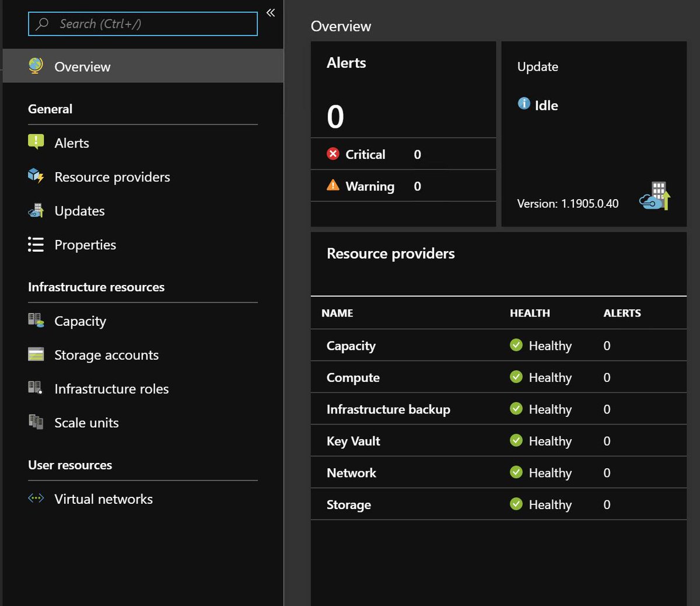Click the Warning alerts row label
The width and height of the screenshot is (700, 606).
[370, 186]
